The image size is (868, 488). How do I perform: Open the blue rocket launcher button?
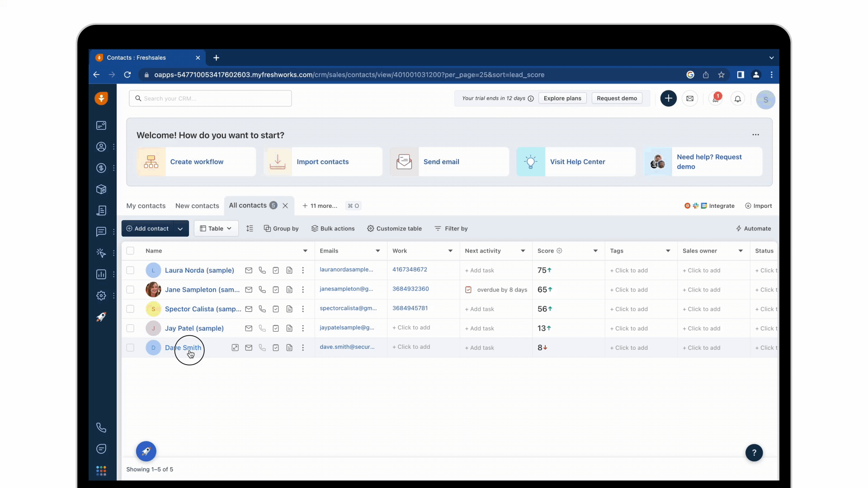tap(146, 451)
